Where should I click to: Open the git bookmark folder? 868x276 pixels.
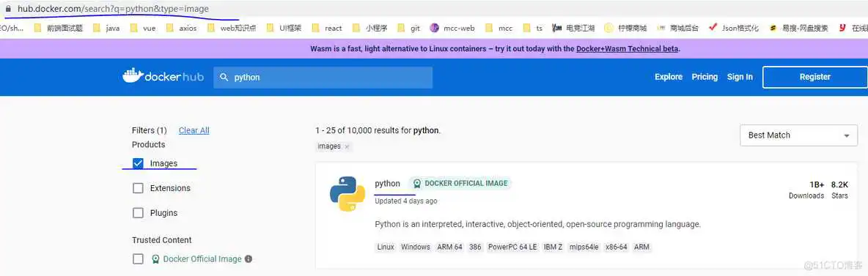pos(408,29)
